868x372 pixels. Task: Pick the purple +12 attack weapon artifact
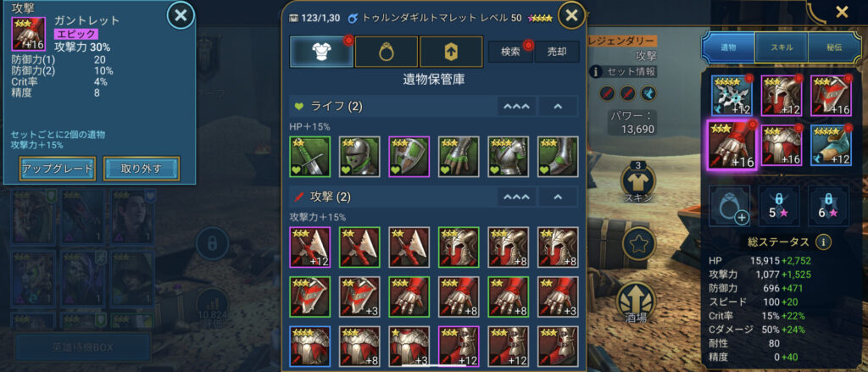coord(310,247)
